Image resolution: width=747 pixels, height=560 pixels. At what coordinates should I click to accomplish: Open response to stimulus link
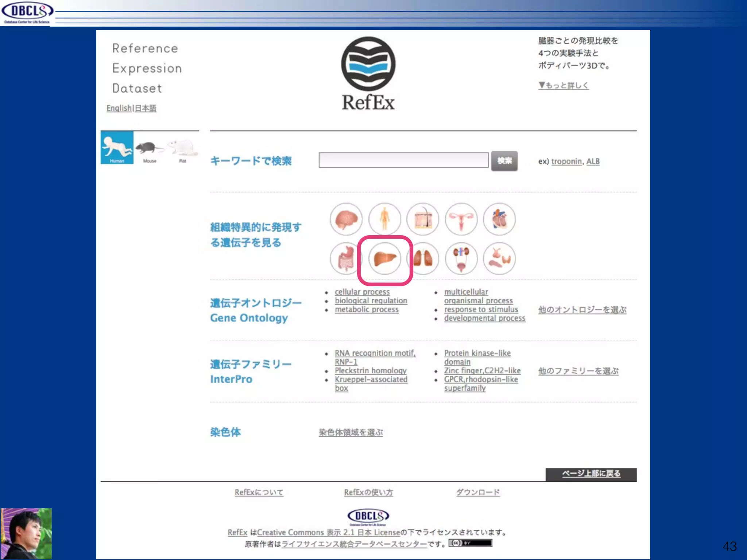pyautogui.click(x=481, y=310)
